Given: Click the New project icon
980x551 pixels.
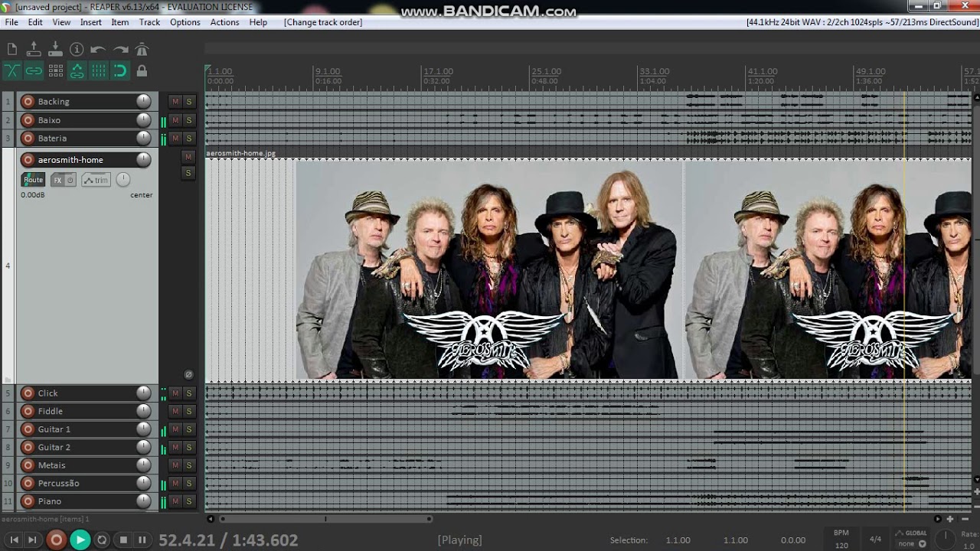Looking at the screenshot, I should [x=12, y=49].
